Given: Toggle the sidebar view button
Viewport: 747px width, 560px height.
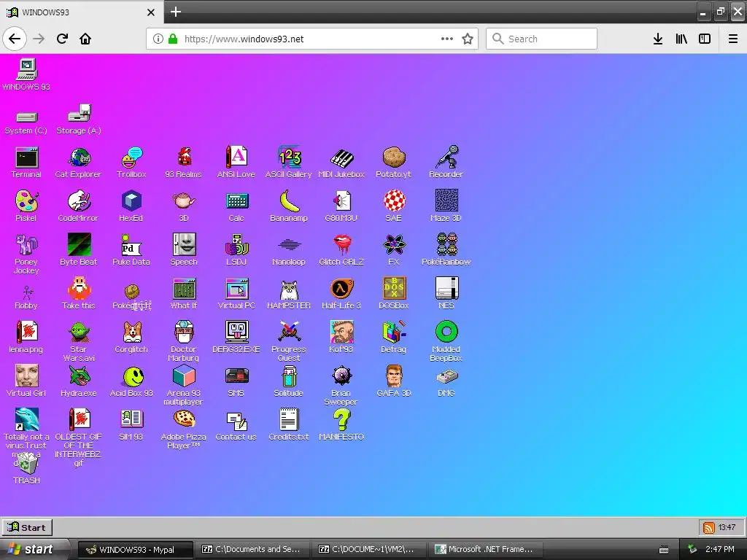Looking at the screenshot, I should (705, 39).
